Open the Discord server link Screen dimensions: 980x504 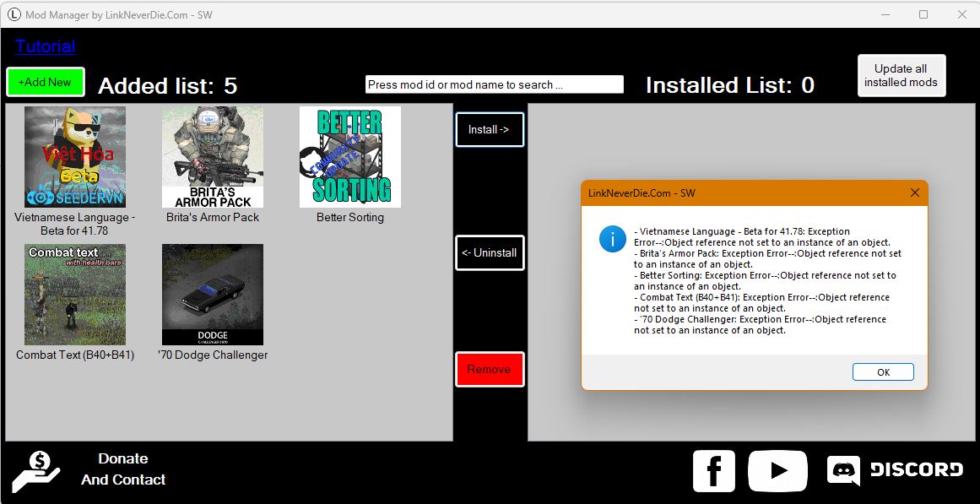(895, 470)
